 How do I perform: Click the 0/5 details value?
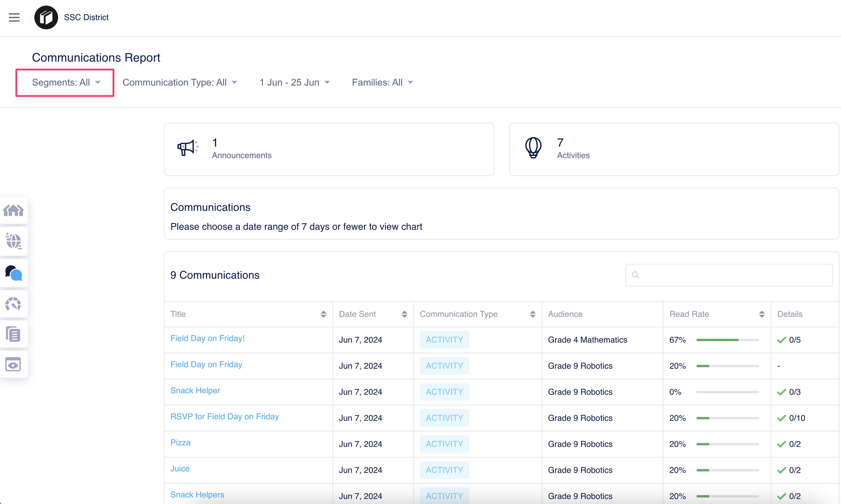(x=794, y=340)
